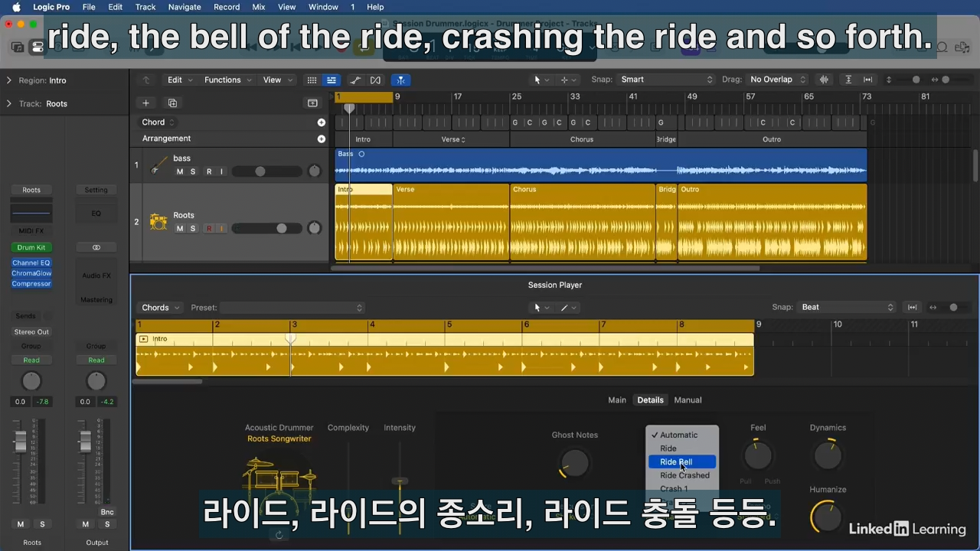The height and width of the screenshot is (551, 980).
Task: Open the Mix menu
Action: click(x=259, y=7)
